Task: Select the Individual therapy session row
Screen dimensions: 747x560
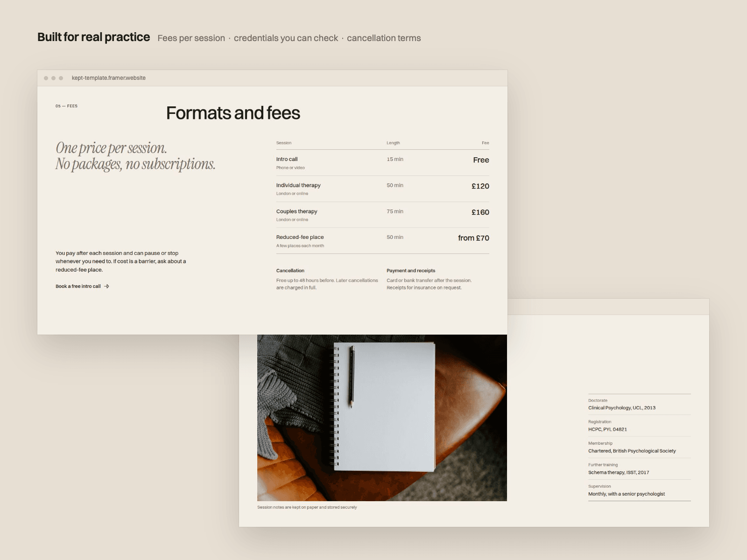Action: click(382, 189)
